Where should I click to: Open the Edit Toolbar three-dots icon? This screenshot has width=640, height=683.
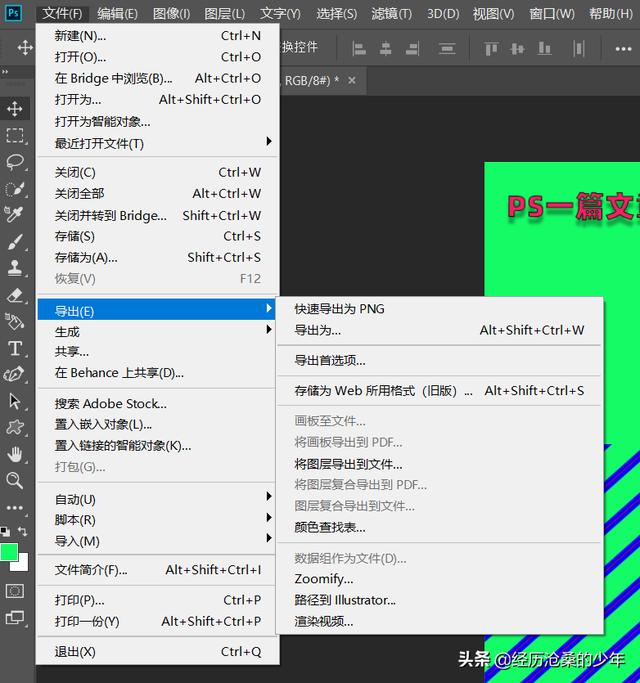pos(15,507)
